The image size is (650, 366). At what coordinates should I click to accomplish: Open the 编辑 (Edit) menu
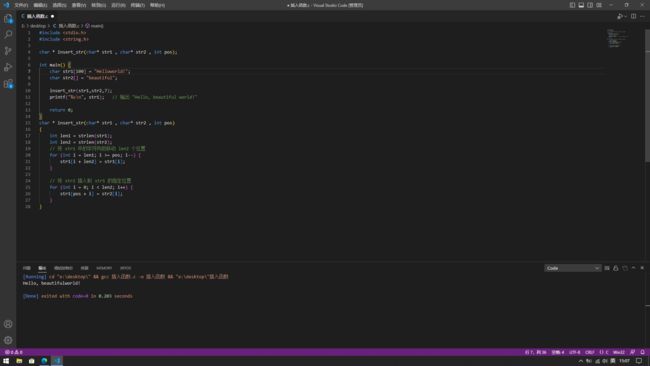pos(40,5)
